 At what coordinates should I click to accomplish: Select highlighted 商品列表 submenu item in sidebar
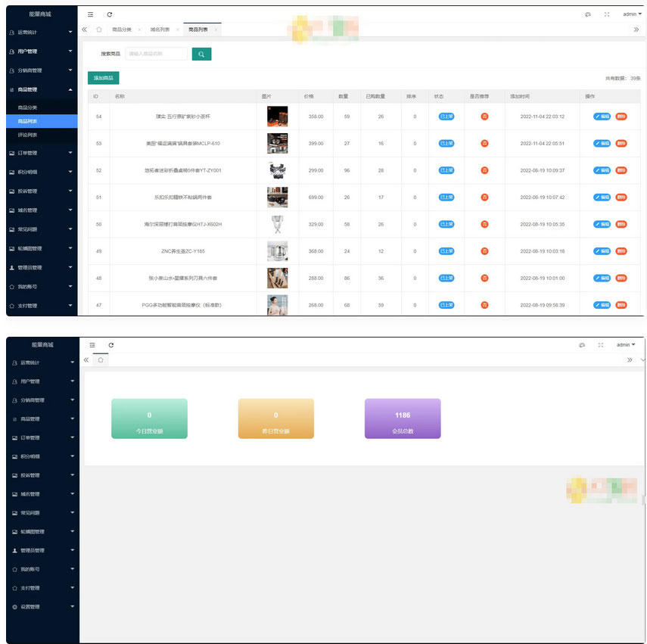[x=42, y=121]
